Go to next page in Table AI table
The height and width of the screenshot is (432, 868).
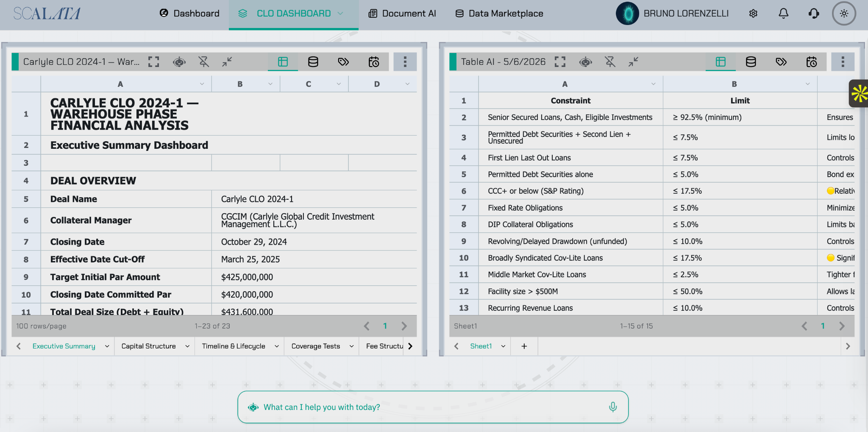(842, 326)
